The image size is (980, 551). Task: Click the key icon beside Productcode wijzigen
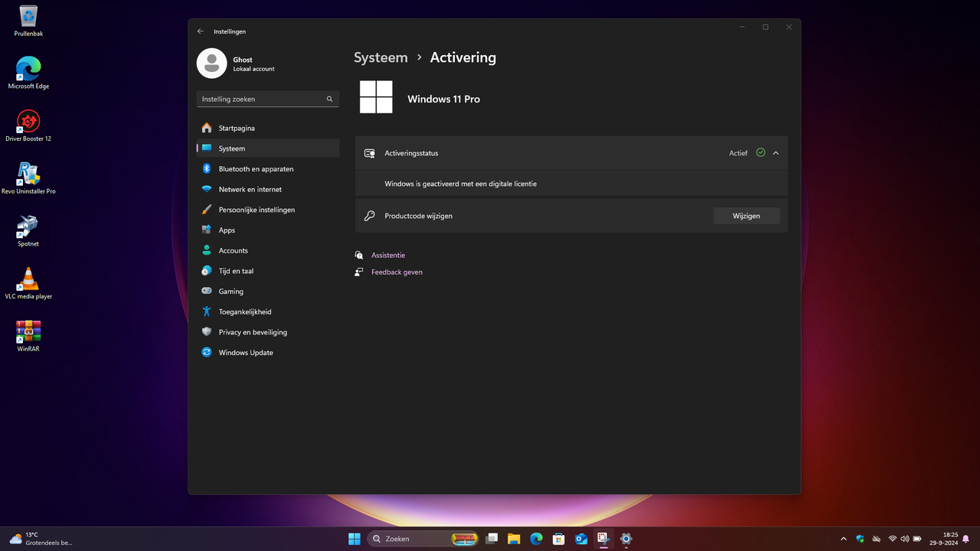[x=370, y=216]
